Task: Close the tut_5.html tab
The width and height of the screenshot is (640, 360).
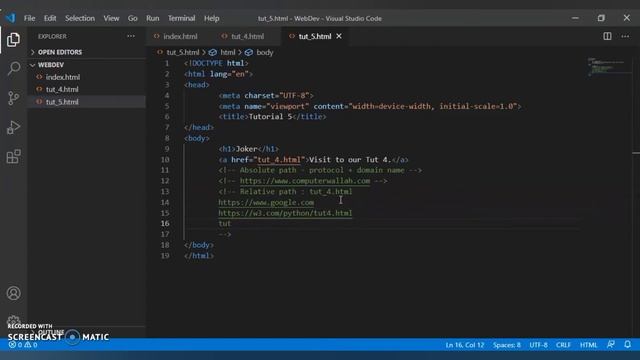Action: click(x=339, y=36)
